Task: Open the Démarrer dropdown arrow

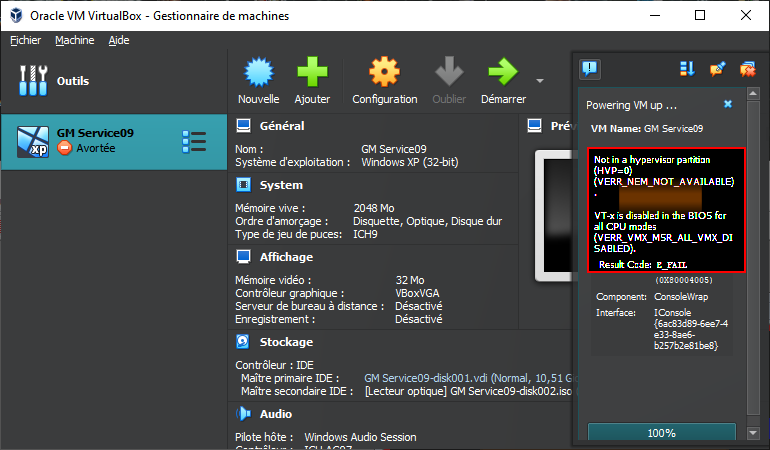Action: click(540, 81)
